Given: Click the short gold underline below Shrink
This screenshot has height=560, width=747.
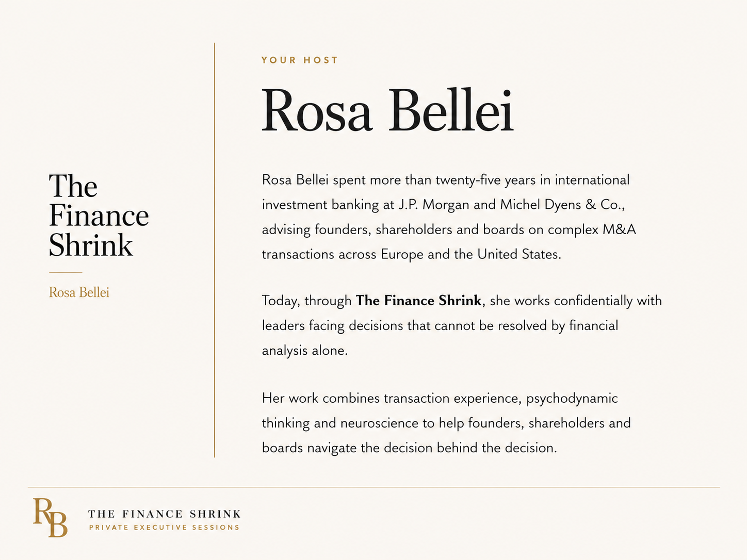Looking at the screenshot, I should [x=66, y=272].
